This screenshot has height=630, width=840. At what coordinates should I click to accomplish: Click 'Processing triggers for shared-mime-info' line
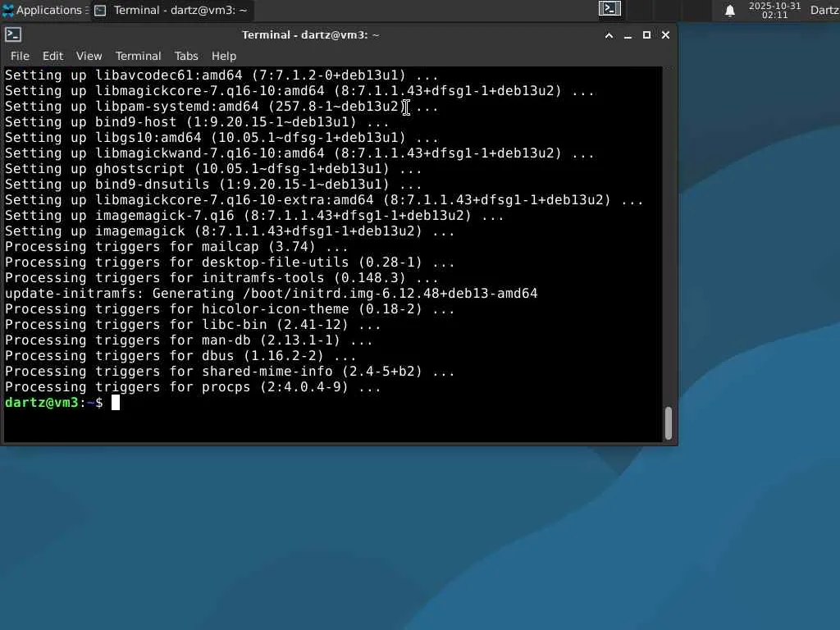point(230,372)
